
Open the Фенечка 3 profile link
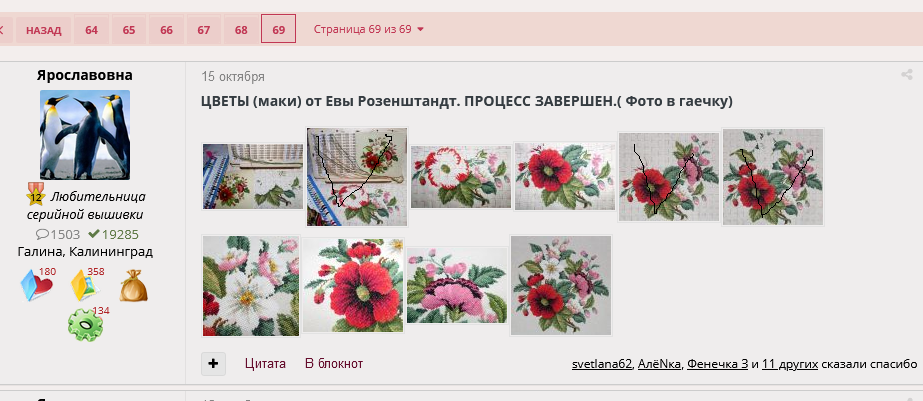point(718,364)
